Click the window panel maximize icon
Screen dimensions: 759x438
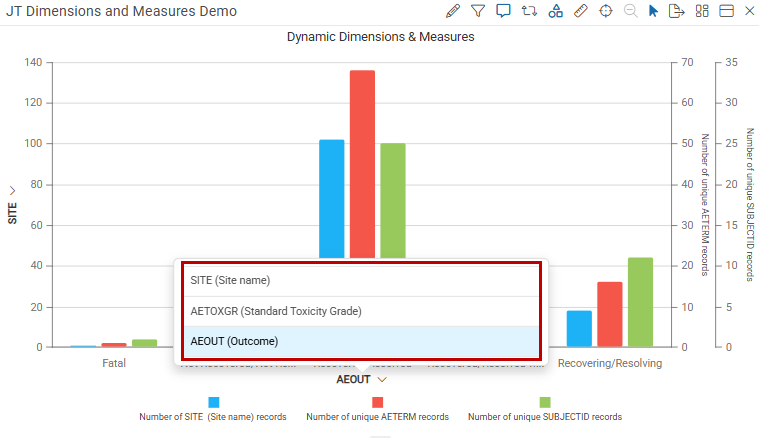726,11
